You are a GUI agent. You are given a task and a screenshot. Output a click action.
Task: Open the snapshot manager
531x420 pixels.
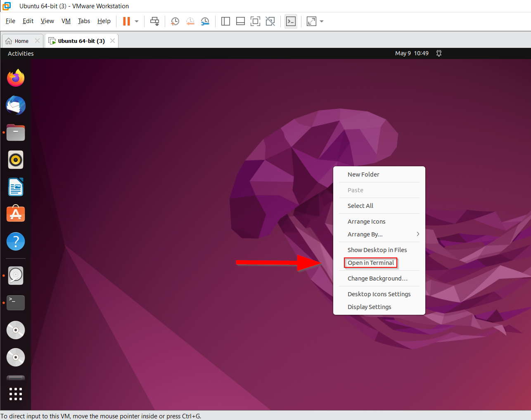[x=205, y=21]
